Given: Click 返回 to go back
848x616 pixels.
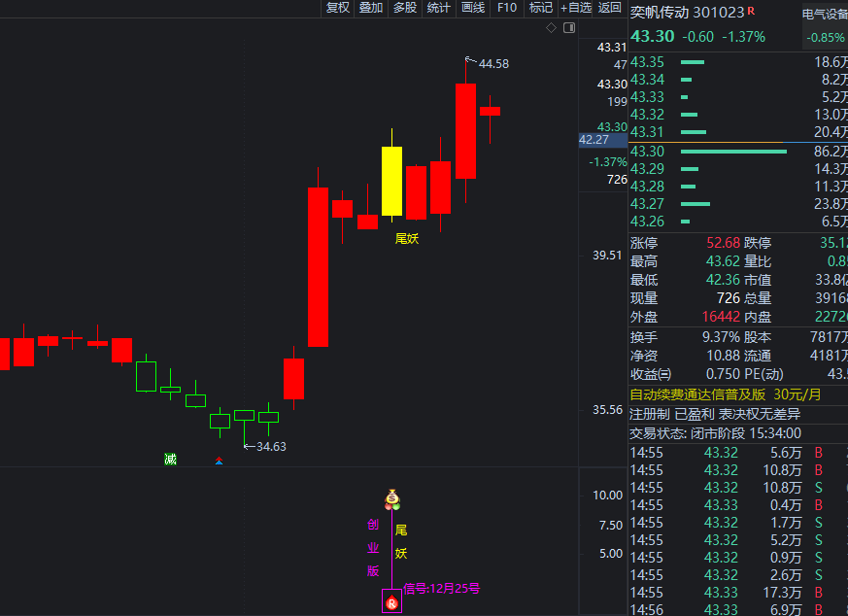Looking at the screenshot, I should pyautogui.click(x=609, y=8).
